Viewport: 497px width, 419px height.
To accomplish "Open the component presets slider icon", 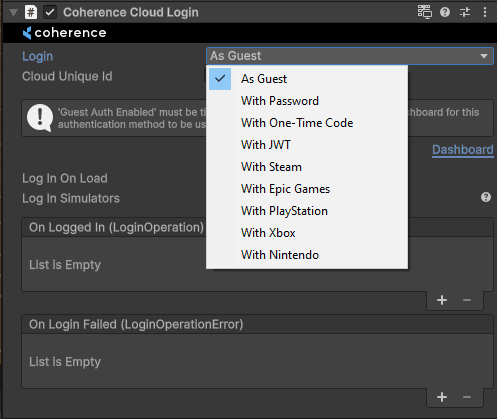I will 465,12.
